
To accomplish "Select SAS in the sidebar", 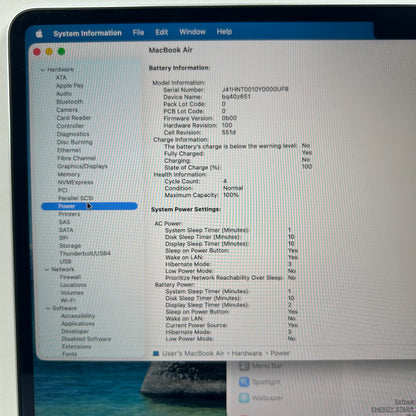I will point(64,222).
